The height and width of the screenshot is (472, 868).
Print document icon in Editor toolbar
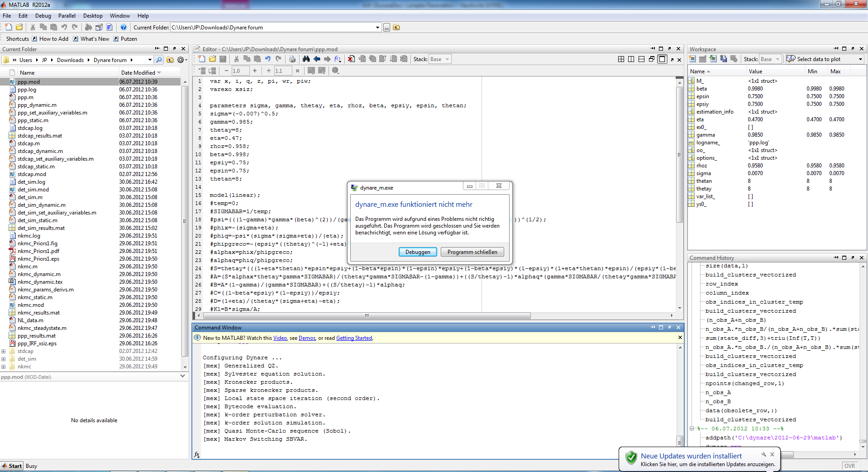coord(292,59)
